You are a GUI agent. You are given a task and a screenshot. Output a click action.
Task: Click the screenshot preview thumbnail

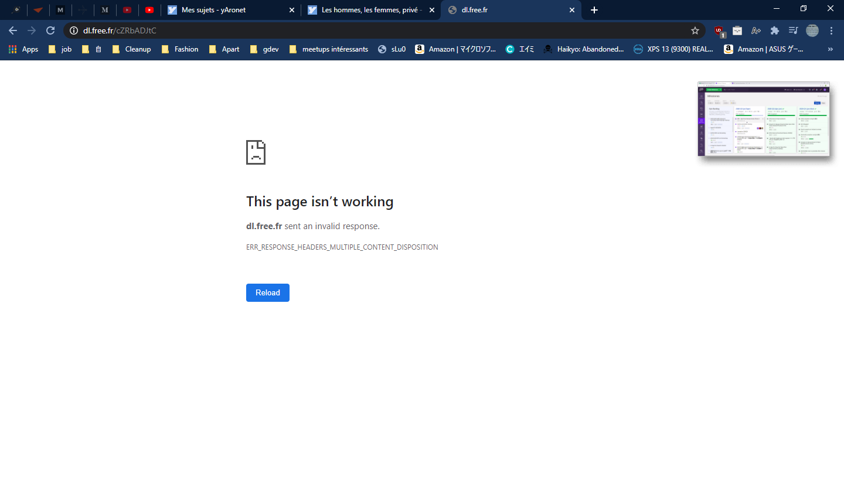[763, 120]
